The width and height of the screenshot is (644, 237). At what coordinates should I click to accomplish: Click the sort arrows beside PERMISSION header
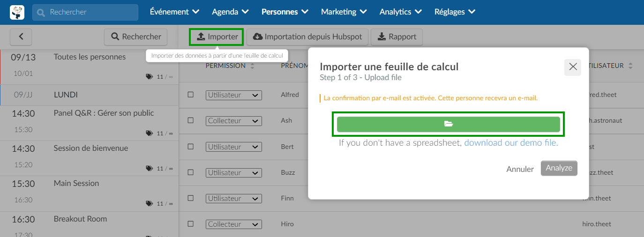(x=253, y=66)
